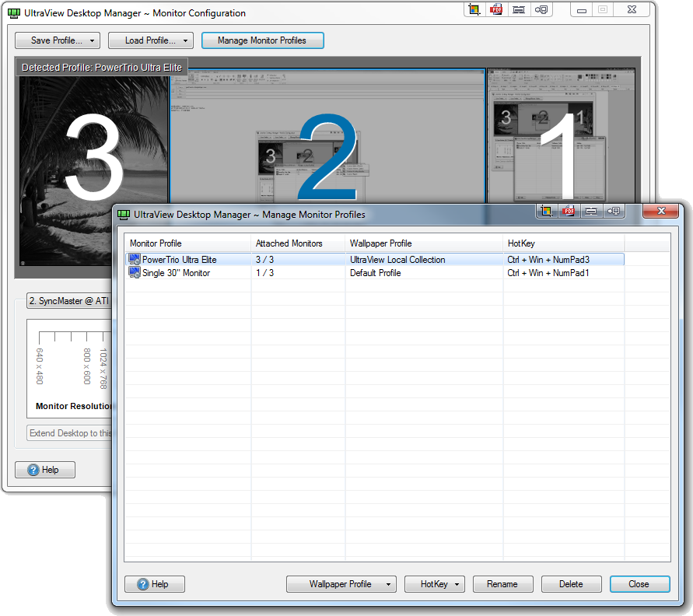Click move-to-monitor icon in Monitor Configuration title bar
This screenshot has height=616, width=693.
coord(541,9)
